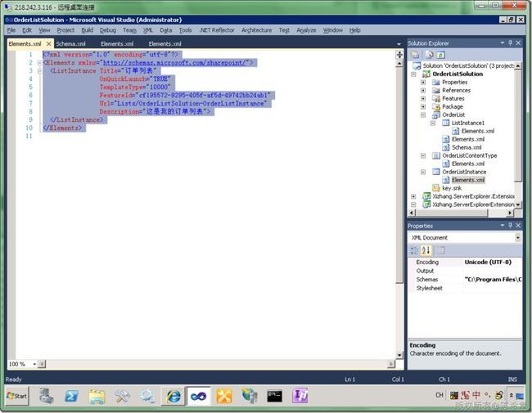Image resolution: width=532 pixels, height=413 pixels.
Task: Open the XML menu
Action: [147, 30]
